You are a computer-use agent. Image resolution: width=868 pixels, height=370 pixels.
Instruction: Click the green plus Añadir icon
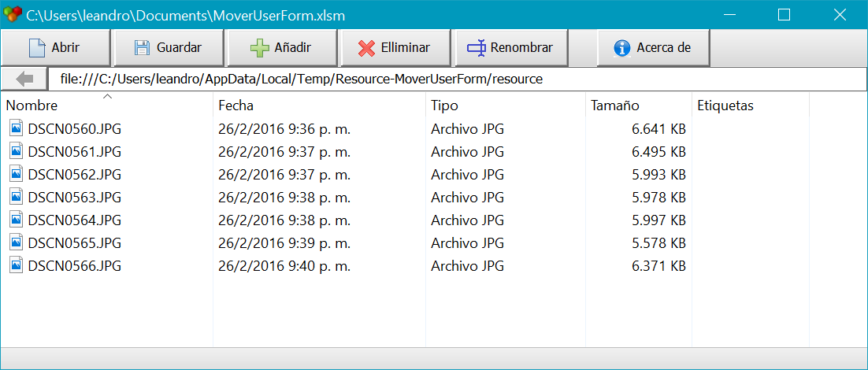pyautogui.click(x=259, y=47)
